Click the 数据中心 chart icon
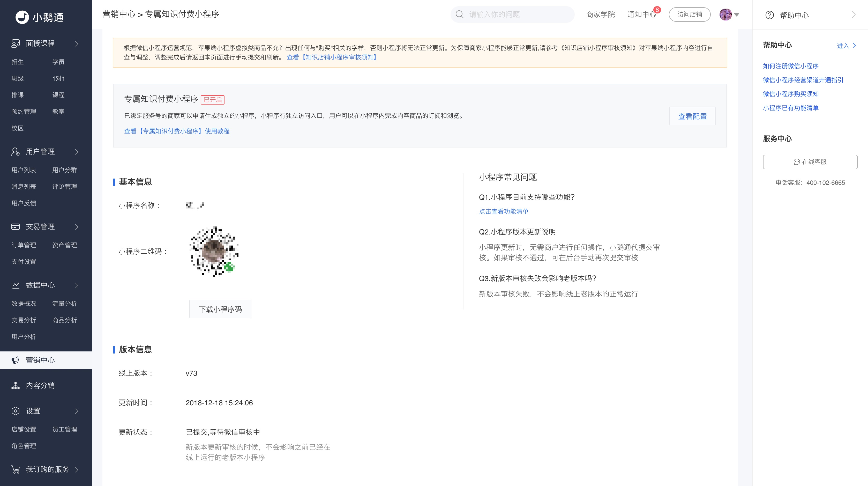Viewport: 868px width, 486px height. click(16, 285)
